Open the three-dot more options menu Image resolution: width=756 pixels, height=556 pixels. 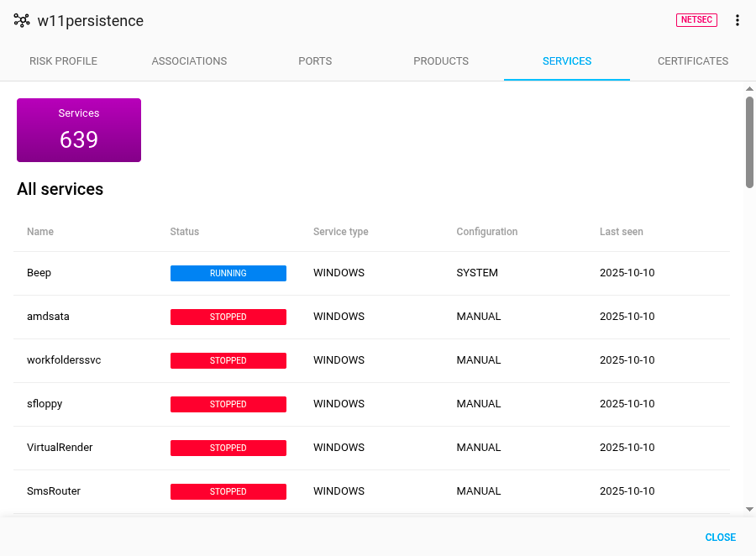click(738, 20)
